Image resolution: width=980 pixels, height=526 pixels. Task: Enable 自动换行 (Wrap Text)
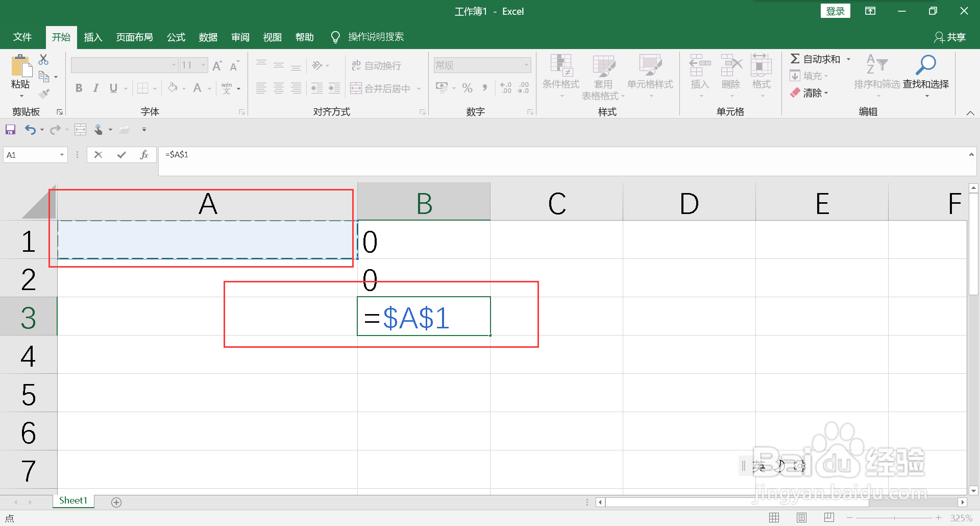(378, 65)
